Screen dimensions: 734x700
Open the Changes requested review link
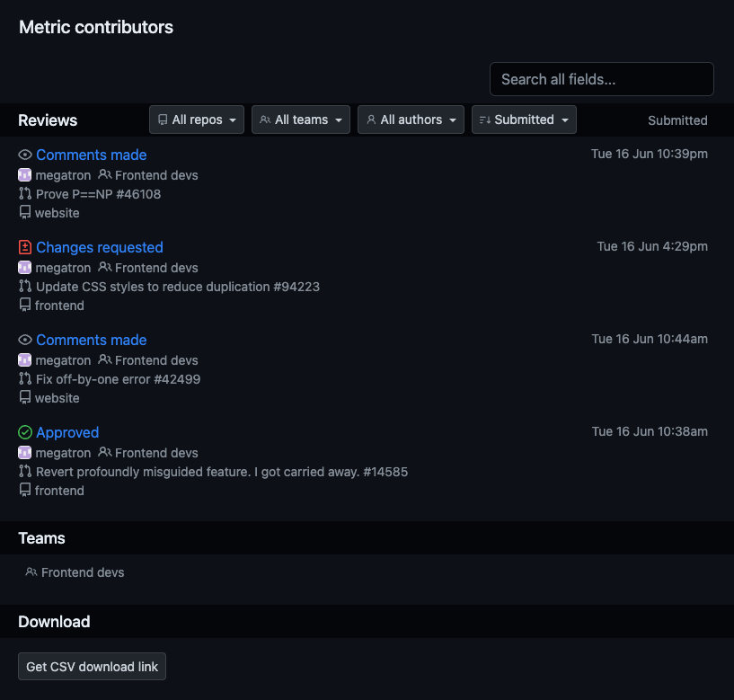[100, 248]
